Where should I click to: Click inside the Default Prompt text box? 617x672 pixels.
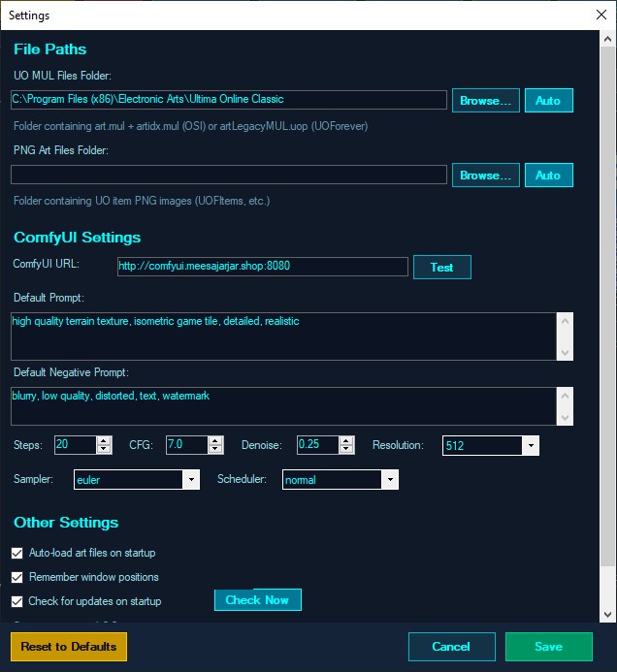(x=283, y=336)
